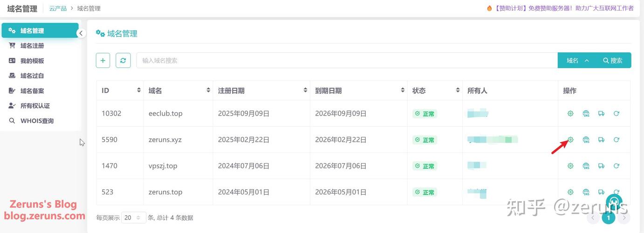Click the domain cell eeclub.top

(x=165, y=113)
